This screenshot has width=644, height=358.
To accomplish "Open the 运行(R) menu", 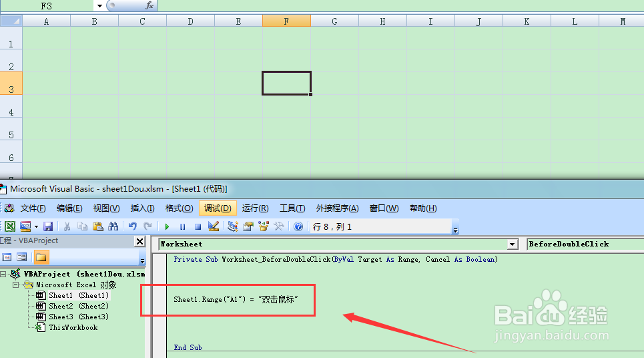I will (x=255, y=208).
